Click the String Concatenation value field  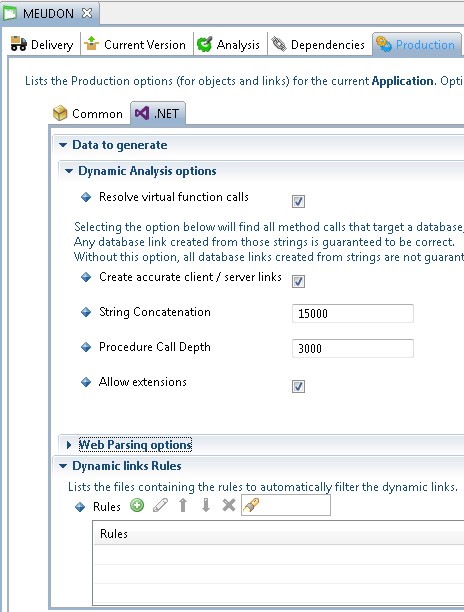click(353, 313)
